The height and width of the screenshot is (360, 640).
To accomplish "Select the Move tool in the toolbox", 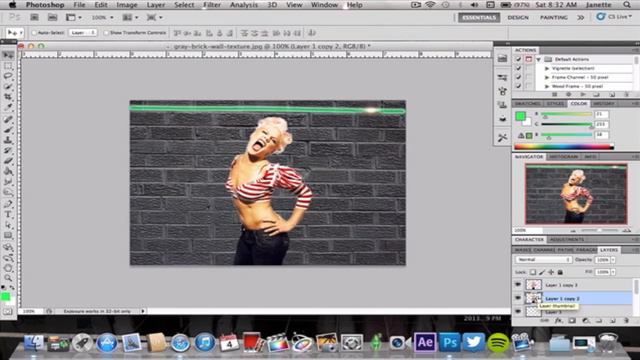I will point(8,55).
